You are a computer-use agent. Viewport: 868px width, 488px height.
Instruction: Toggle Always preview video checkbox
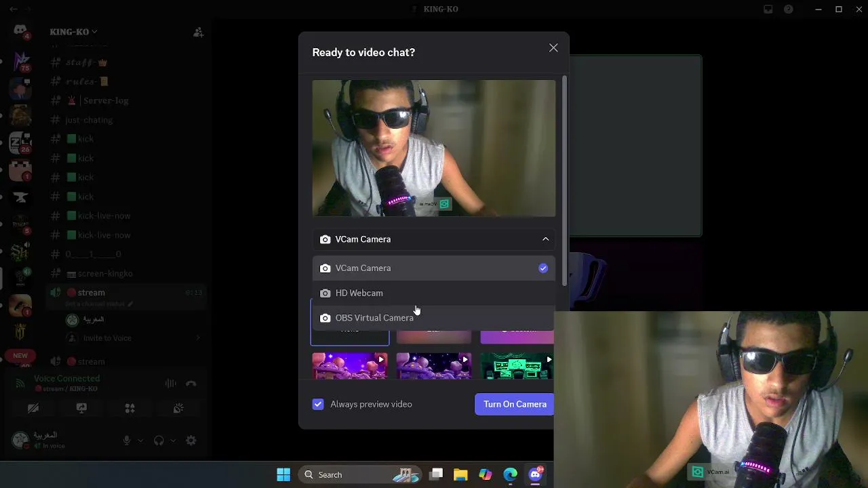tap(318, 405)
